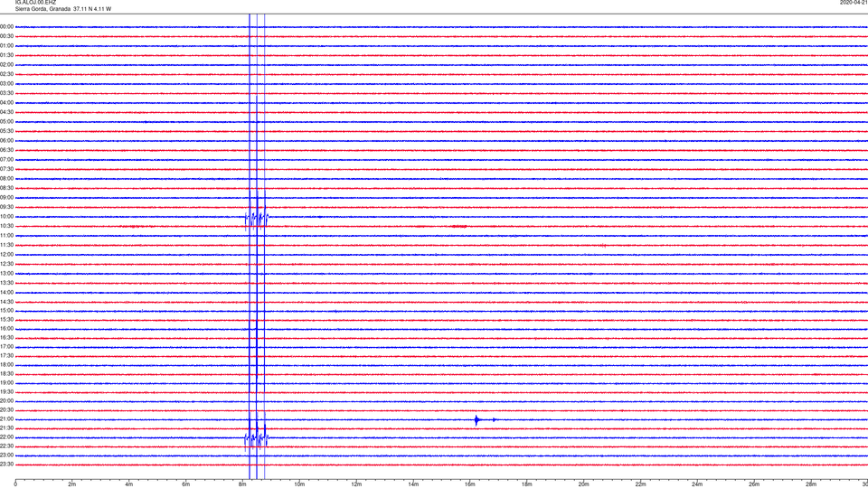Click the 26m tick on the minute axis

(x=754, y=484)
